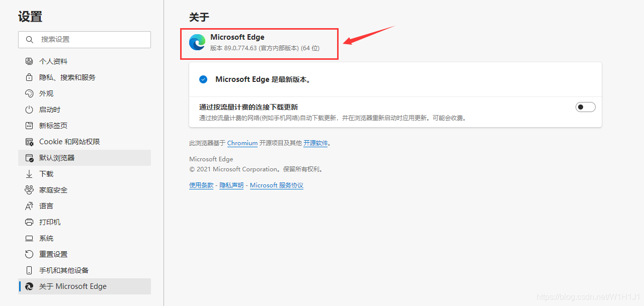Click the icon beside Cookie 和网站权限
The image size is (644, 306).
pos(29,142)
